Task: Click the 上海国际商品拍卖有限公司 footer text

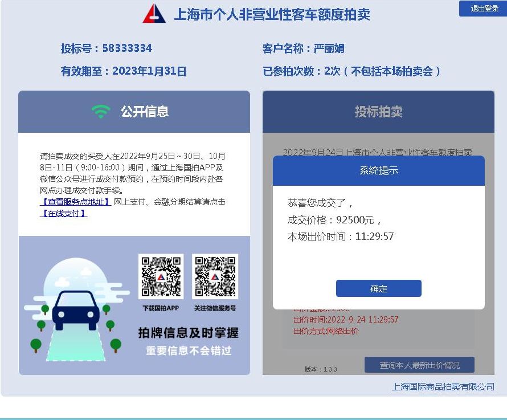Action: [443, 387]
